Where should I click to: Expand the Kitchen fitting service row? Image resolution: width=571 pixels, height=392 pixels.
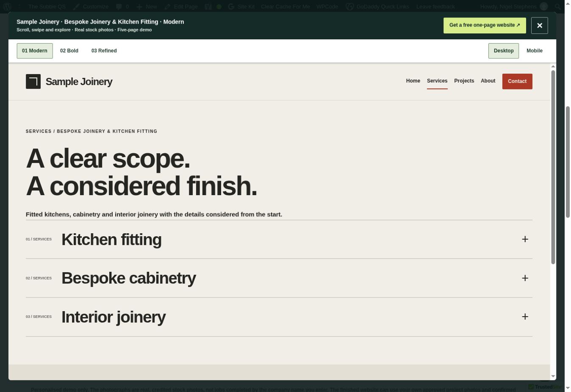[x=279, y=239]
